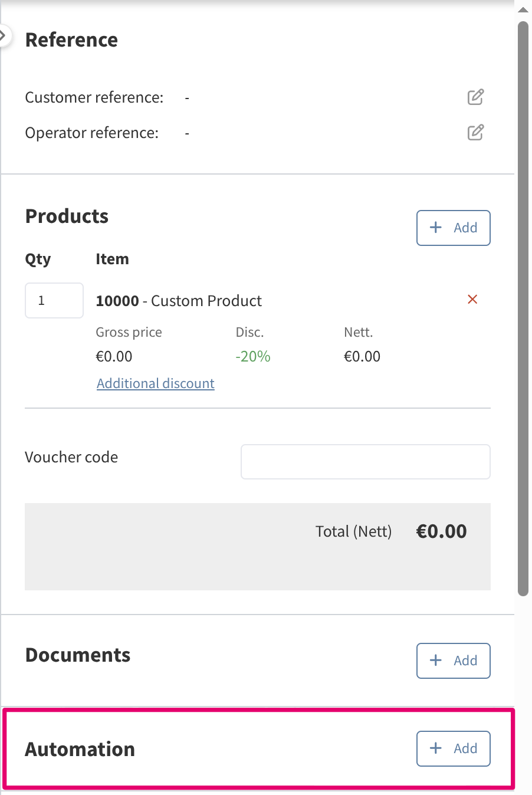532x795 pixels.
Task: Expand the side panel with the chevron arrow
Action: (x=4, y=36)
